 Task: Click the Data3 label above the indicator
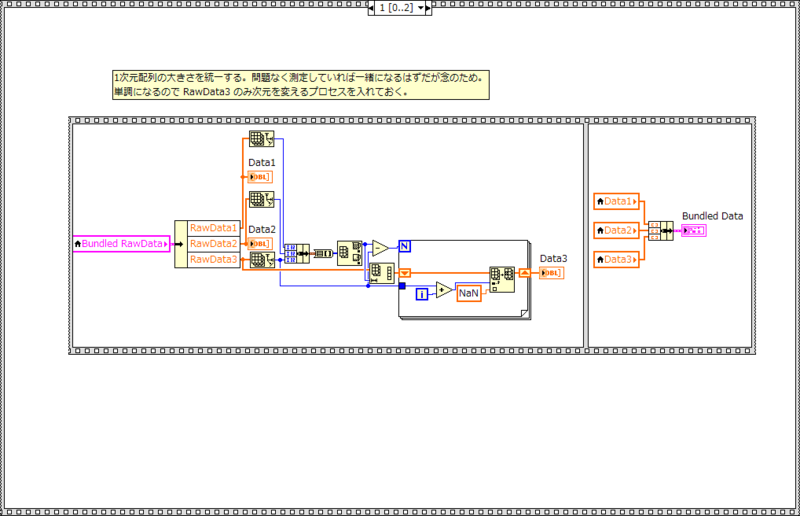[553, 258]
